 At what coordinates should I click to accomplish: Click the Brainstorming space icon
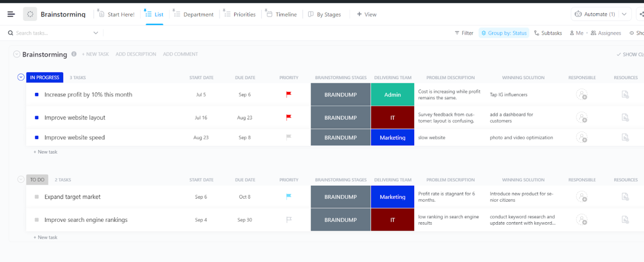pyautogui.click(x=29, y=14)
